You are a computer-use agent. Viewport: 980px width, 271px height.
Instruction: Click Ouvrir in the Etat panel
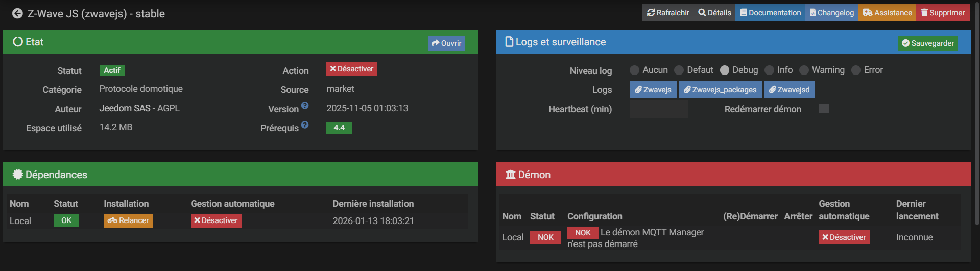[446, 43]
